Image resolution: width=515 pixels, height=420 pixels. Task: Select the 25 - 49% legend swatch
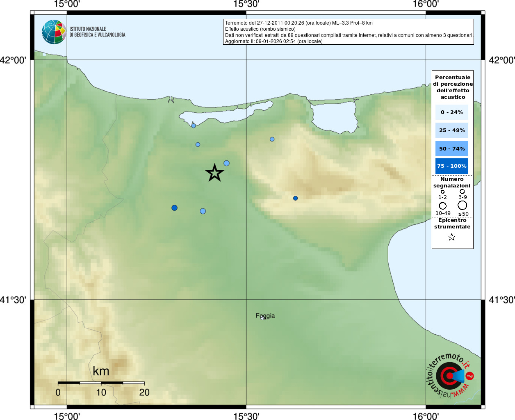coord(452,130)
